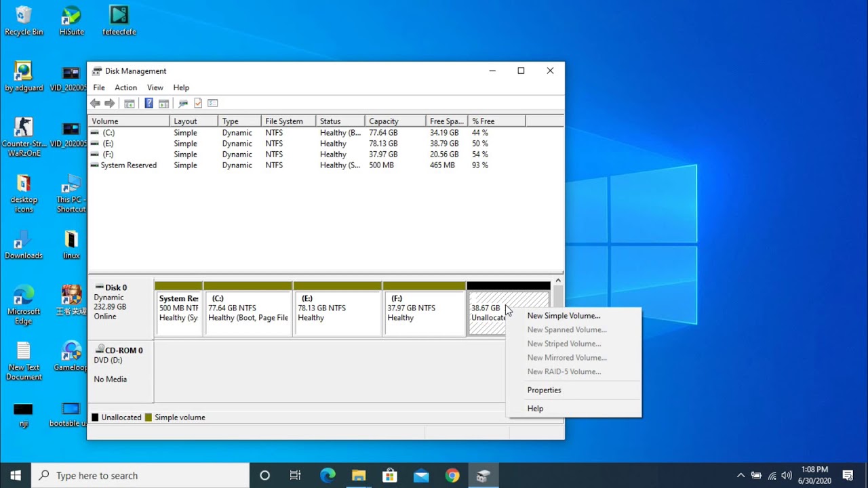Open the New Text Document desktop file
This screenshot has width=868, height=488.
(24, 361)
